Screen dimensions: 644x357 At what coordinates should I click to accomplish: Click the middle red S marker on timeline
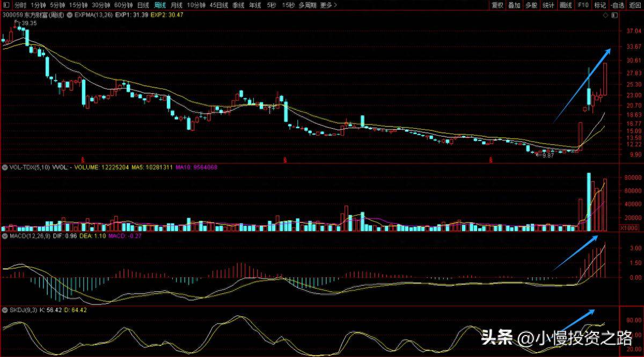[x=285, y=160]
